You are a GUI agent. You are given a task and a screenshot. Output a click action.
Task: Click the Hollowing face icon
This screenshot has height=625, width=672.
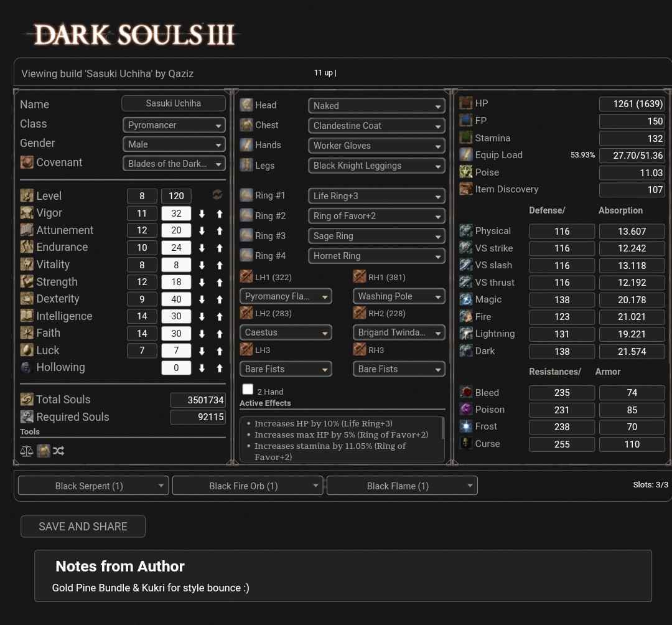pos(27,367)
